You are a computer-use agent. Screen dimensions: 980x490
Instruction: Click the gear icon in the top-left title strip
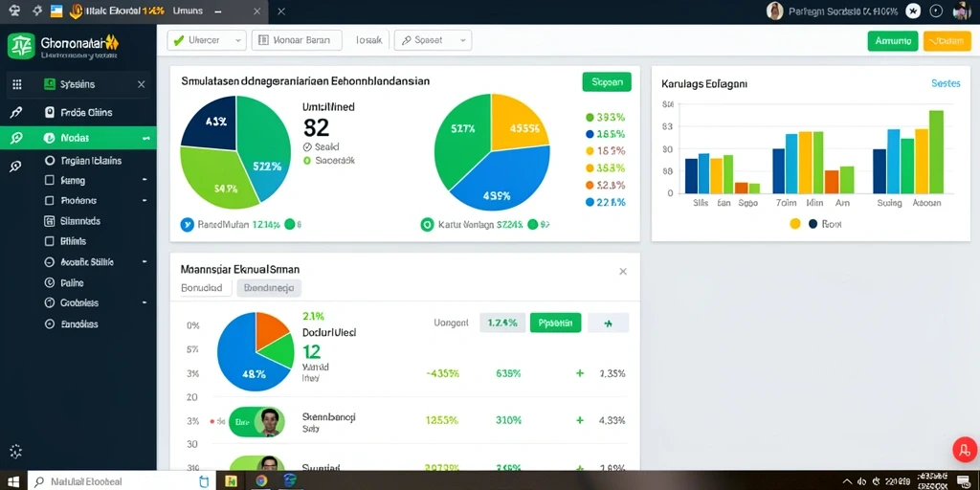[x=37, y=11]
